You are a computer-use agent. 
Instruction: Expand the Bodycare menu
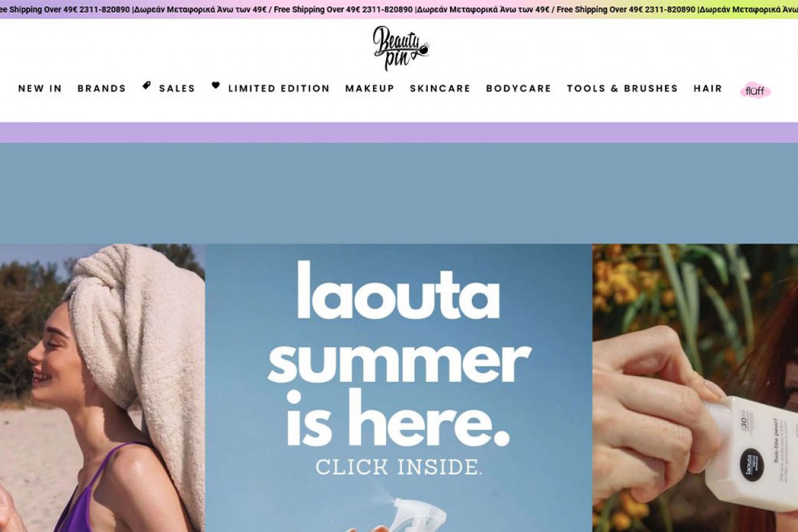(519, 88)
